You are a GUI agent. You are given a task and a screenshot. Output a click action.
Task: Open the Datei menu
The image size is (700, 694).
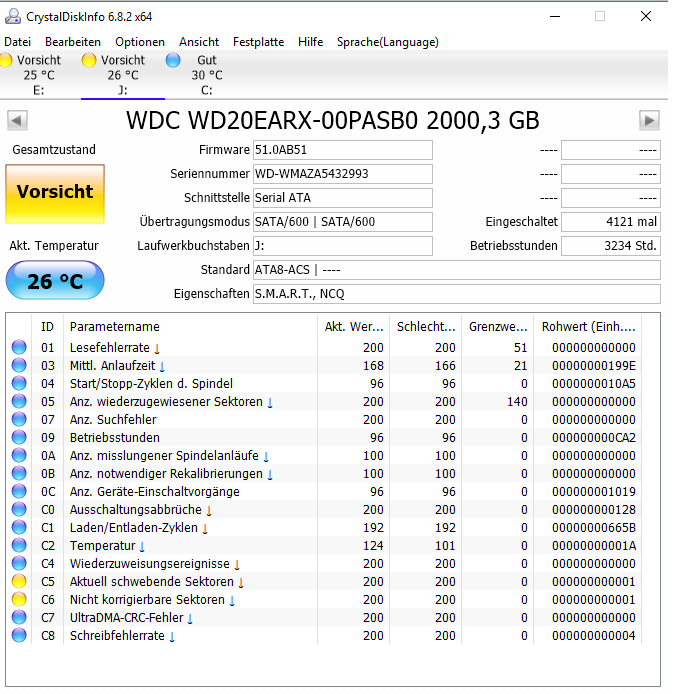coord(17,42)
